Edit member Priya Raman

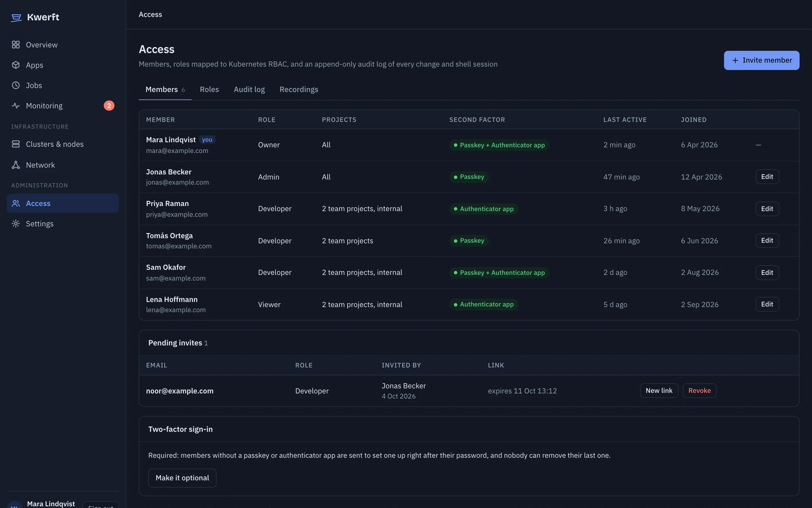(x=767, y=209)
